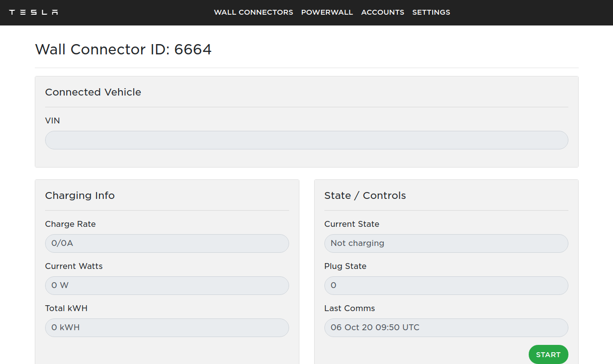
Task: Open the Powerwall menu item
Action: coord(327,12)
